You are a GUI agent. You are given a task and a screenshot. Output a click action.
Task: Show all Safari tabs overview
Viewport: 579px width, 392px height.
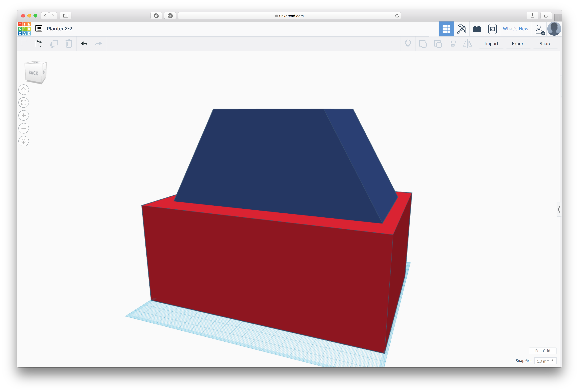tap(546, 16)
